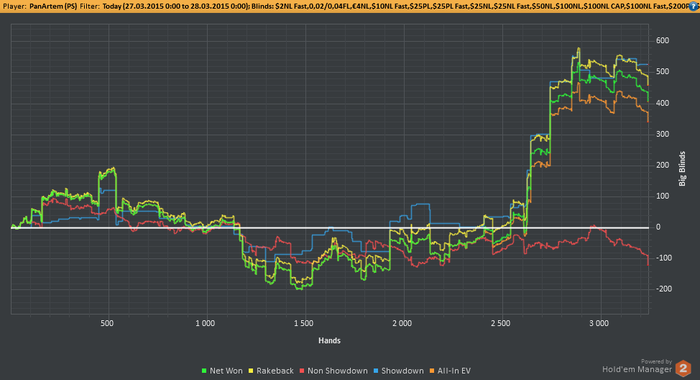This screenshot has height=380, width=700.
Task: Select the orange All-In EV legend marker
Action: point(432,371)
